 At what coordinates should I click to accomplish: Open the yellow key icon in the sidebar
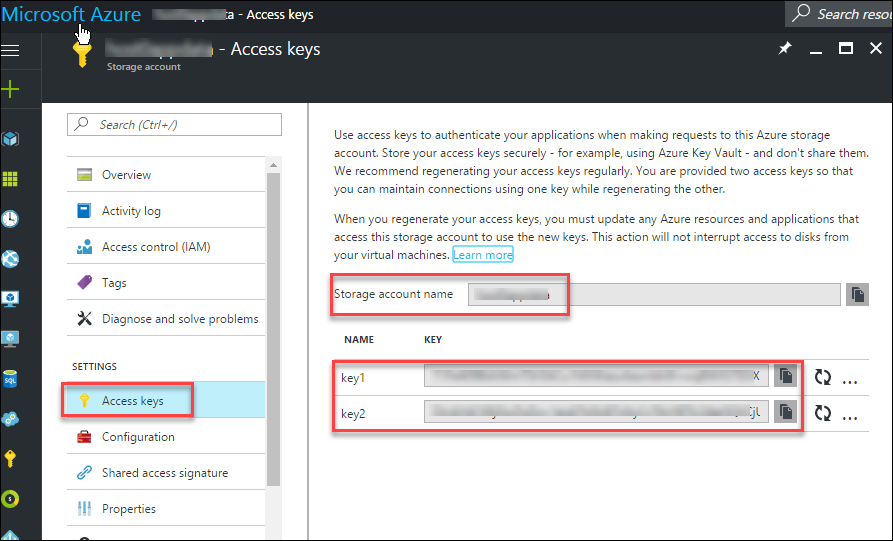point(10,458)
